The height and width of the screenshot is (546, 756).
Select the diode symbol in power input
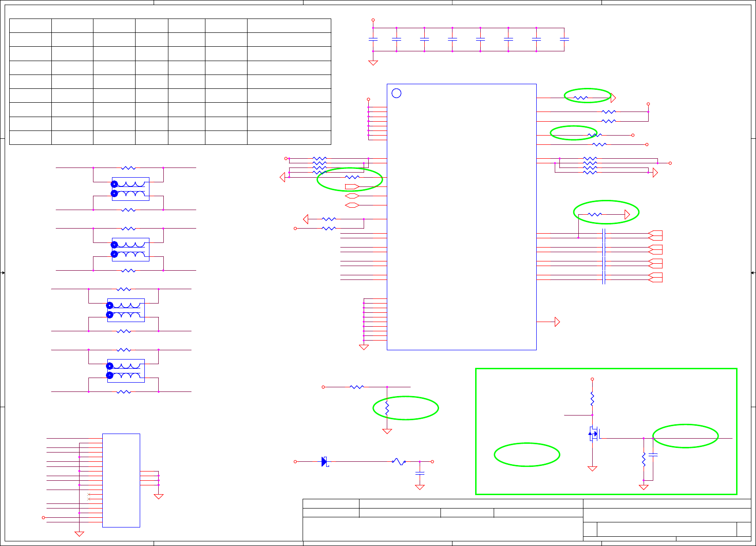tap(325, 461)
